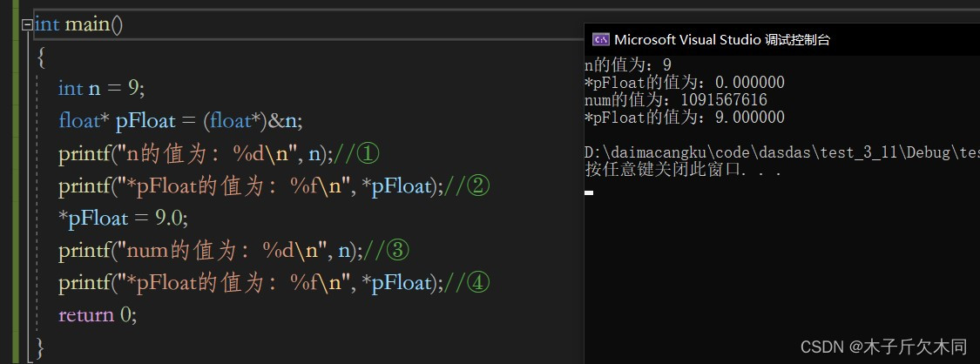Click console output '*pFloat的值为：0.000000'

[x=684, y=83]
